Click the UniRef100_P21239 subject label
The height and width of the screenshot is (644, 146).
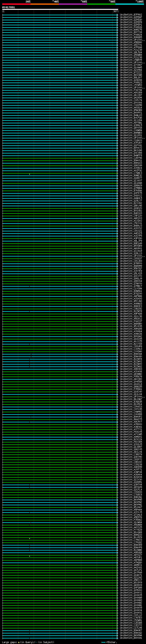(131, 50)
